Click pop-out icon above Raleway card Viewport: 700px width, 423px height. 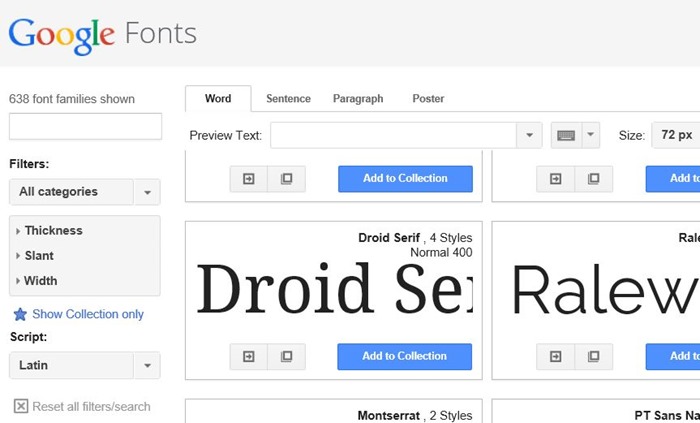click(593, 179)
